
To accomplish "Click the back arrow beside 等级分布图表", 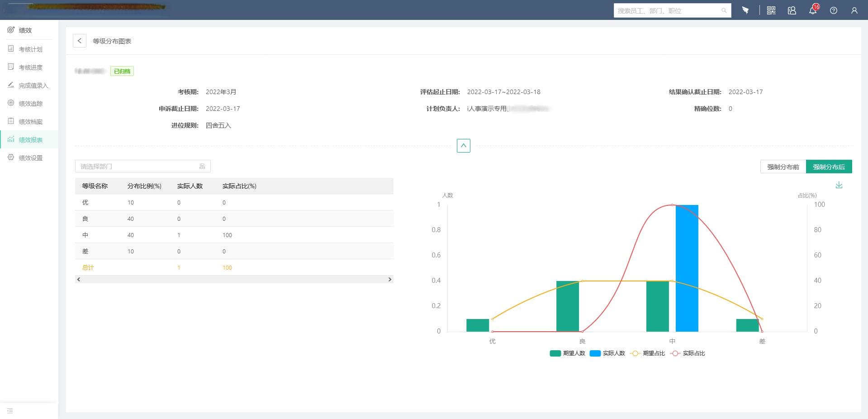I will 80,41.
